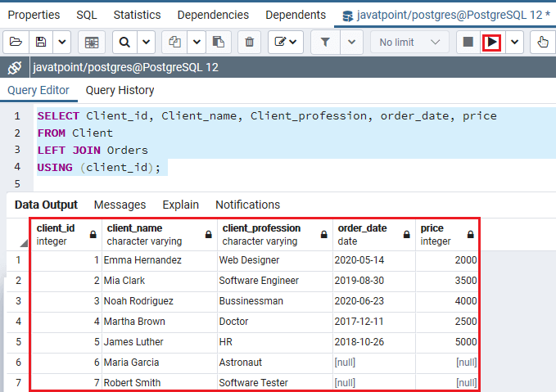Viewport: 556px width, 392px height.
Task: Open the Statistics tab
Action: [x=137, y=15]
